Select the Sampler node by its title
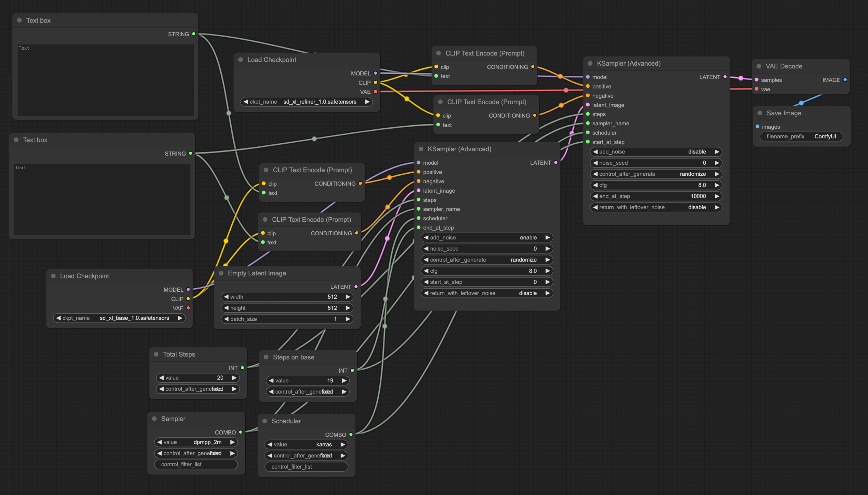 (173, 418)
